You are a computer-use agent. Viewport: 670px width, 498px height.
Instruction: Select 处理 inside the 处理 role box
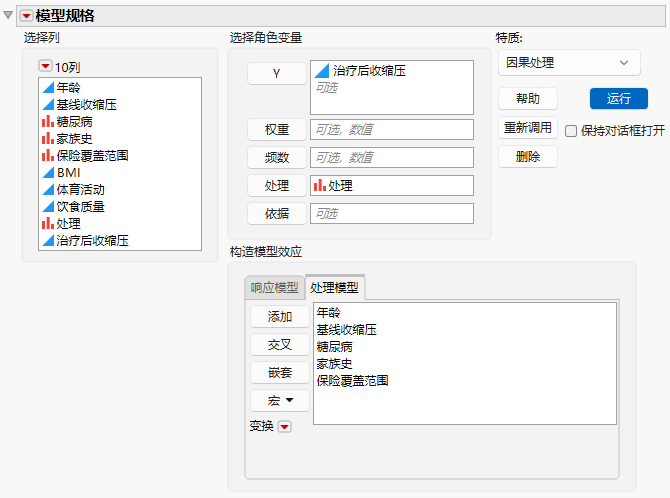point(340,186)
